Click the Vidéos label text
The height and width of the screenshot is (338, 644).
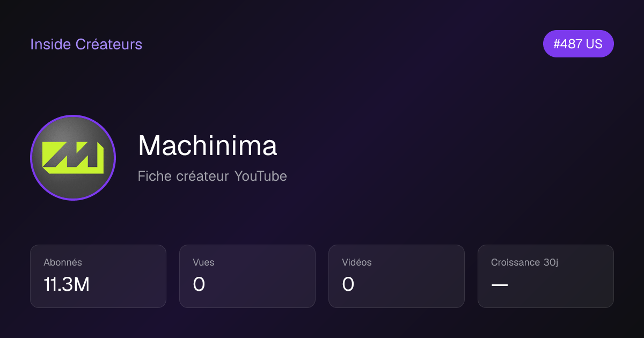pos(357,262)
